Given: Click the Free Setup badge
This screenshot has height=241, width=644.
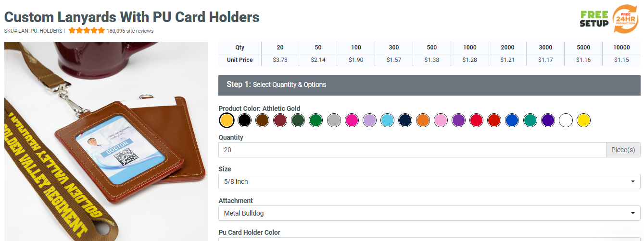Looking at the screenshot, I should [x=594, y=19].
